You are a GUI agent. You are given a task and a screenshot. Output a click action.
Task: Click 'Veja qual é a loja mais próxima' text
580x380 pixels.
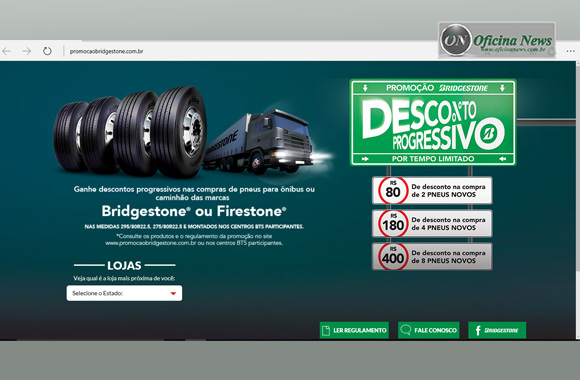point(124,278)
